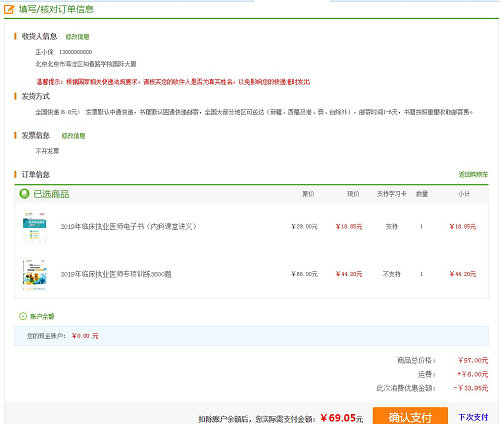Click the 商品总价格 label
Screen dimensions: 500x424
pyautogui.click(x=416, y=360)
